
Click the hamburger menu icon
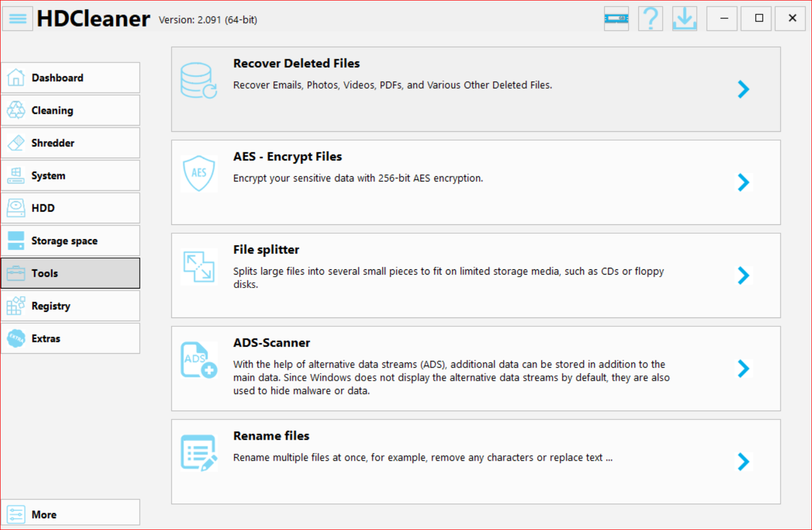[18, 19]
